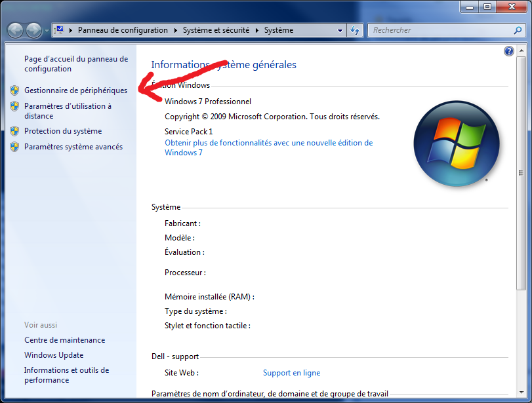Open the recent pages dropdown arrow
The image size is (532, 403).
(x=46, y=31)
